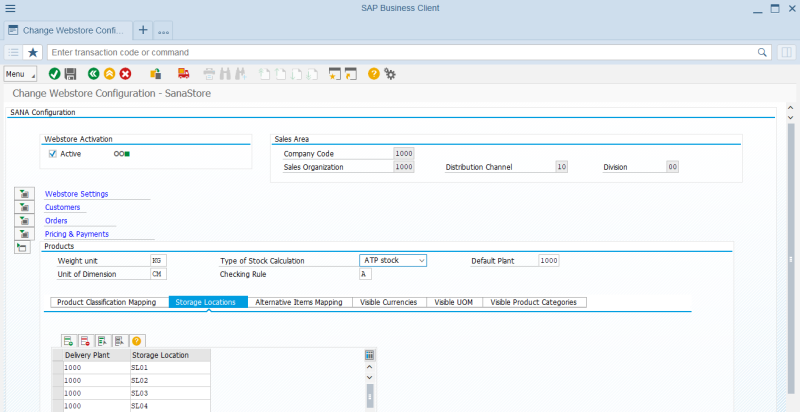Image resolution: width=800 pixels, height=412 pixels.
Task: Expand the Webstore Settings section icon
Action: (x=23, y=194)
